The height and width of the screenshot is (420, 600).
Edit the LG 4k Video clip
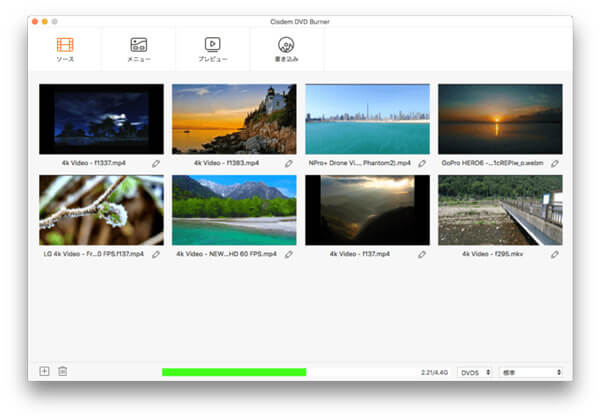(156, 254)
